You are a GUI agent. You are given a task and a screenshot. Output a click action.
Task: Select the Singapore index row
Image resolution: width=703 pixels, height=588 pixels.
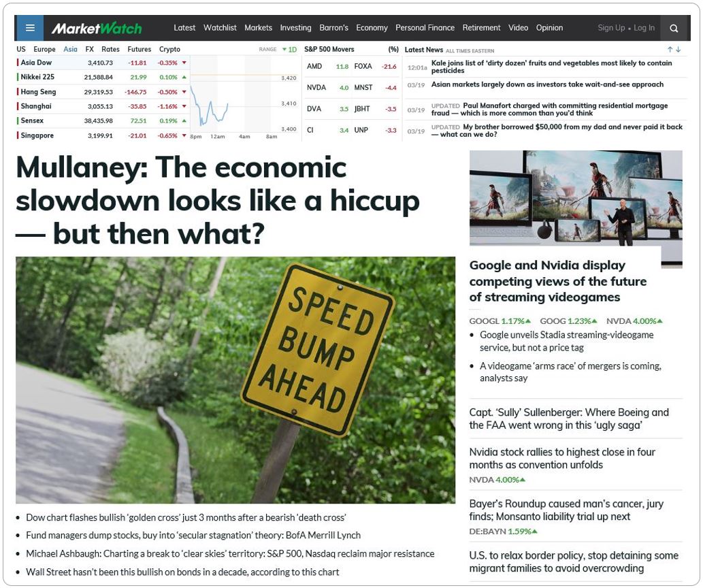102,135
